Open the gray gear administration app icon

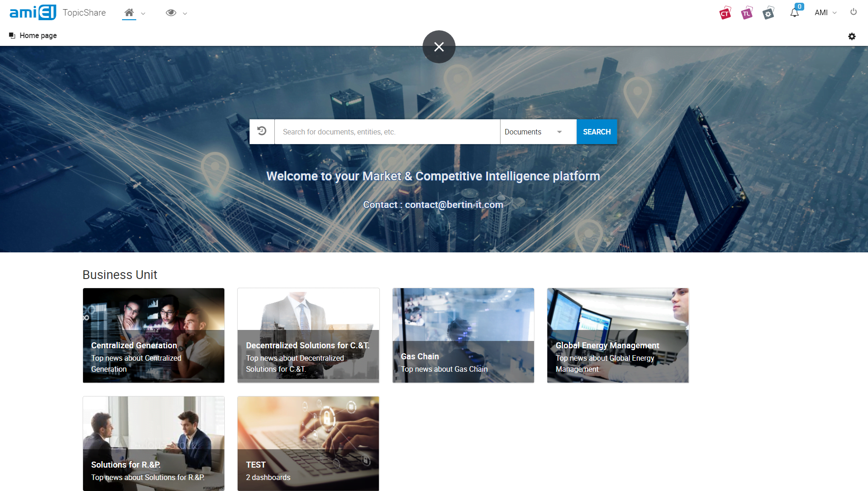768,13
